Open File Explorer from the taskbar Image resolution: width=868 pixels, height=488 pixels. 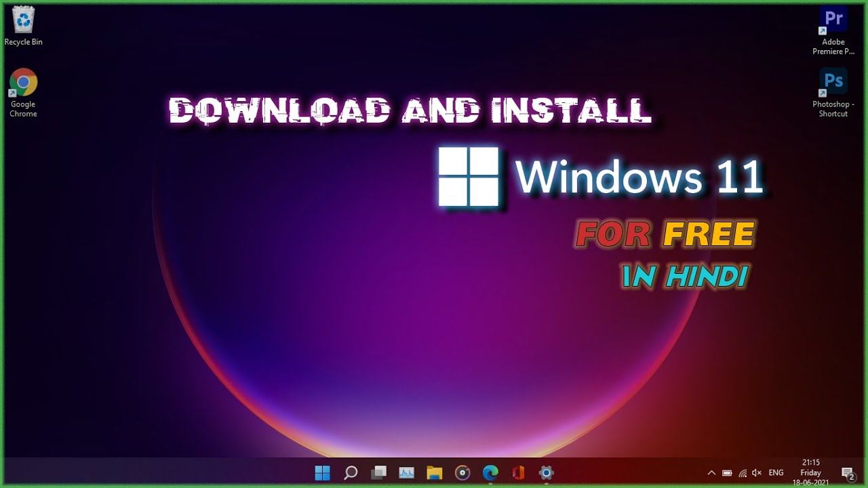pyautogui.click(x=435, y=472)
